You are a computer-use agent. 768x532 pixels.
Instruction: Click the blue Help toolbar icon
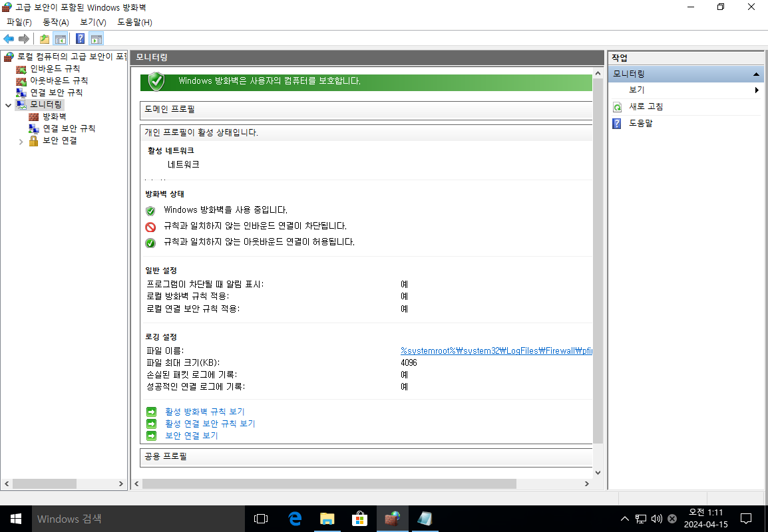click(81, 39)
